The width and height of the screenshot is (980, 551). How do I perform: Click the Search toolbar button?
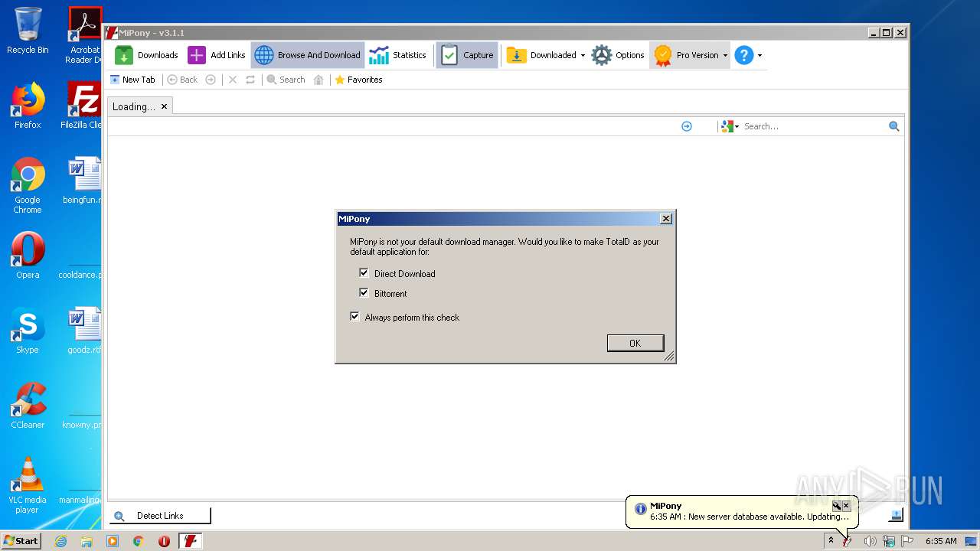coord(286,80)
